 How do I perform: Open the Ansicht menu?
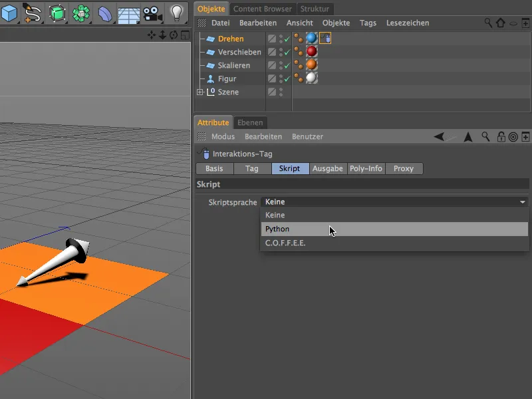coord(300,23)
